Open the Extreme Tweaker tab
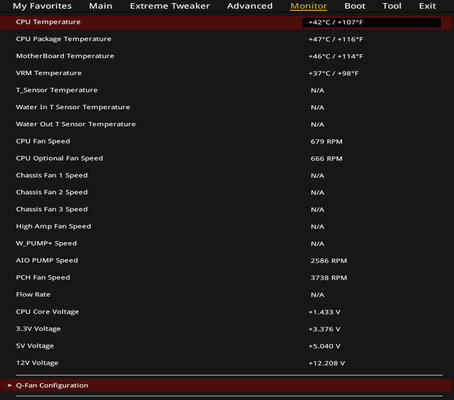The width and height of the screenshot is (454, 400). click(x=170, y=6)
